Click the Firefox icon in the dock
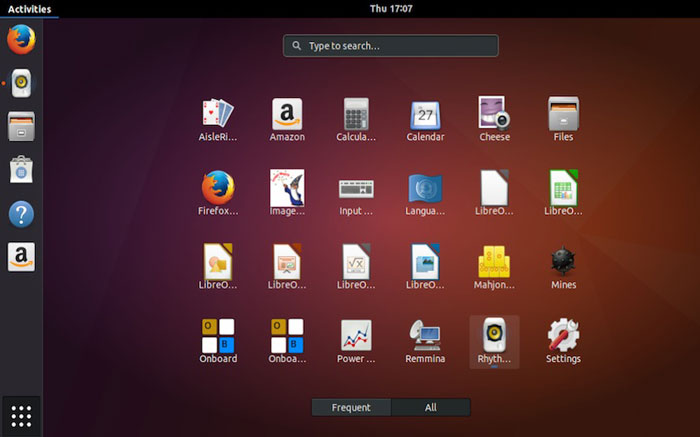This screenshot has width=700, height=437. [x=21, y=39]
